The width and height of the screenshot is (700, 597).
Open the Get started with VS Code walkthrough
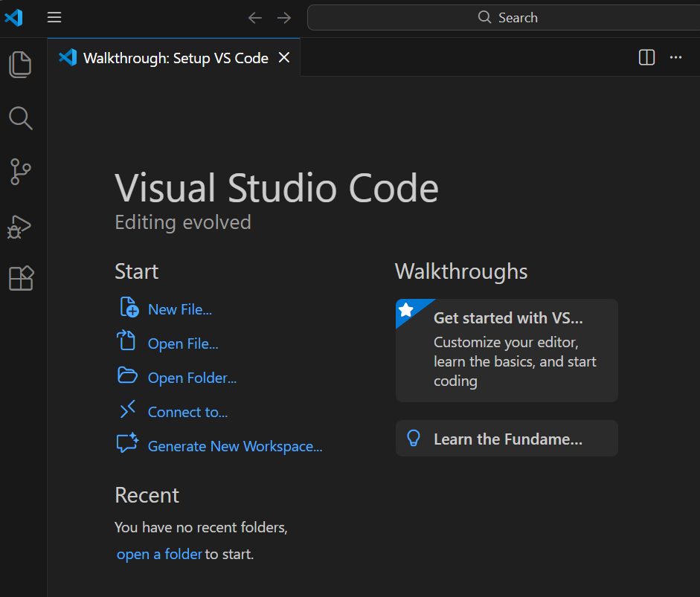(507, 349)
